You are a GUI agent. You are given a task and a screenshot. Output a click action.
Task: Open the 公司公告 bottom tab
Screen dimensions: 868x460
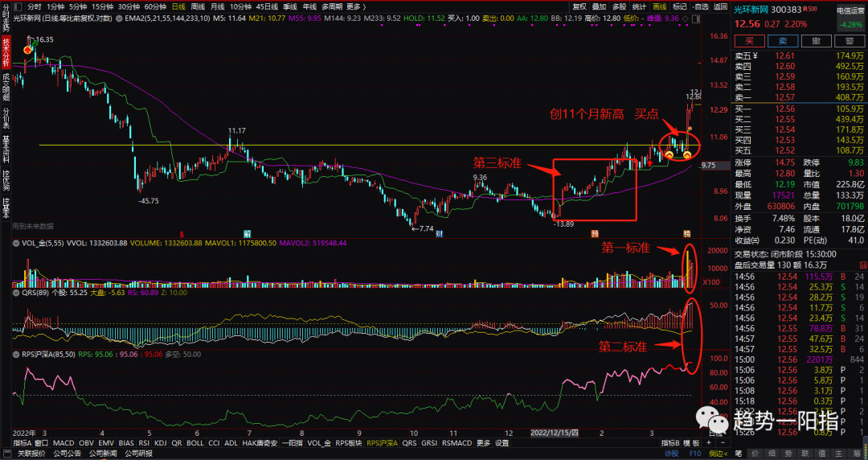pyautogui.click(x=67, y=454)
